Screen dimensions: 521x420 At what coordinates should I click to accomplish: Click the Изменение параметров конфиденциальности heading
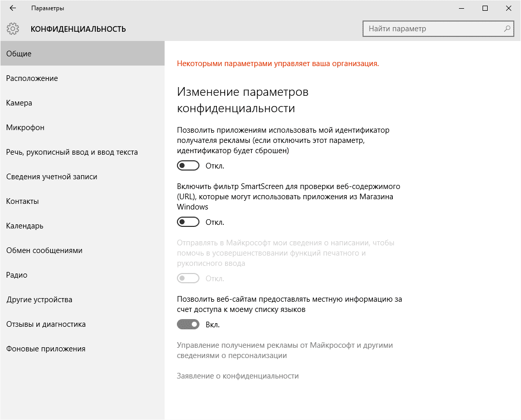(x=243, y=100)
